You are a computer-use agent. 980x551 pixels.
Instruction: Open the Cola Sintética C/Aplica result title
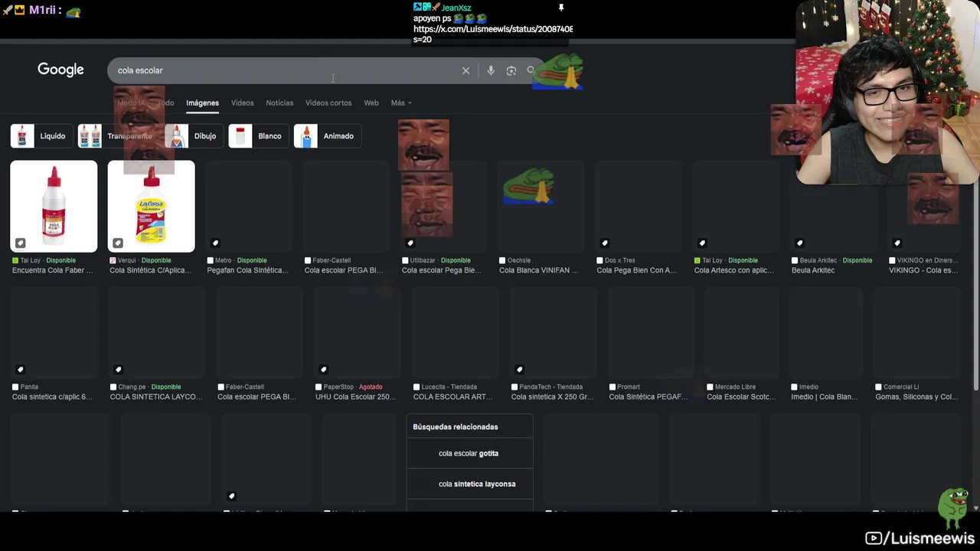pos(150,270)
